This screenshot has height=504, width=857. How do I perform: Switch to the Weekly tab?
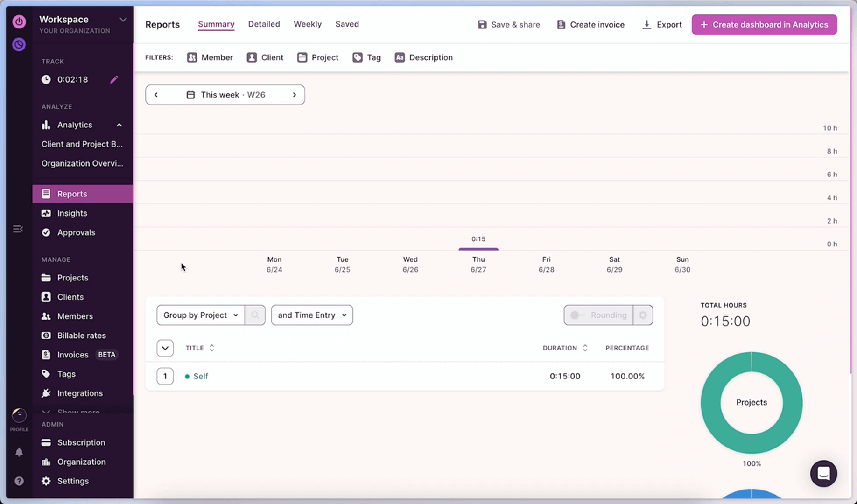(307, 24)
